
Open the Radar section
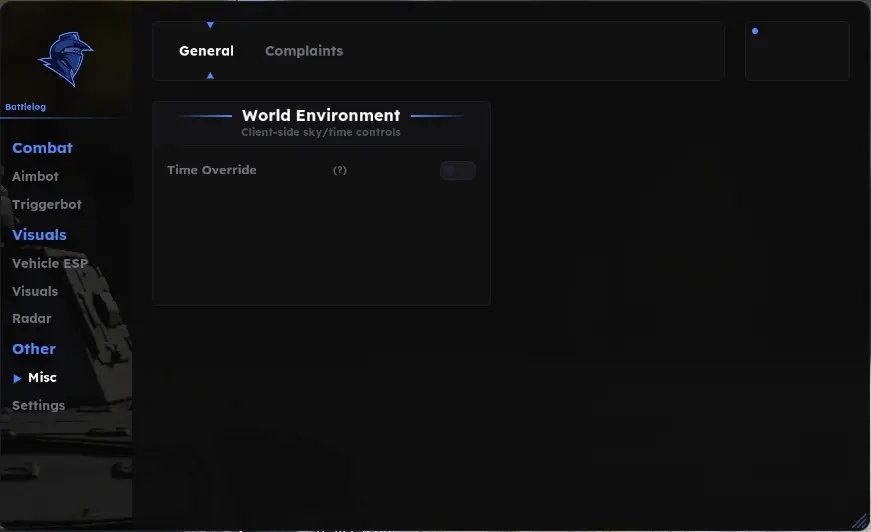[32, 318]
